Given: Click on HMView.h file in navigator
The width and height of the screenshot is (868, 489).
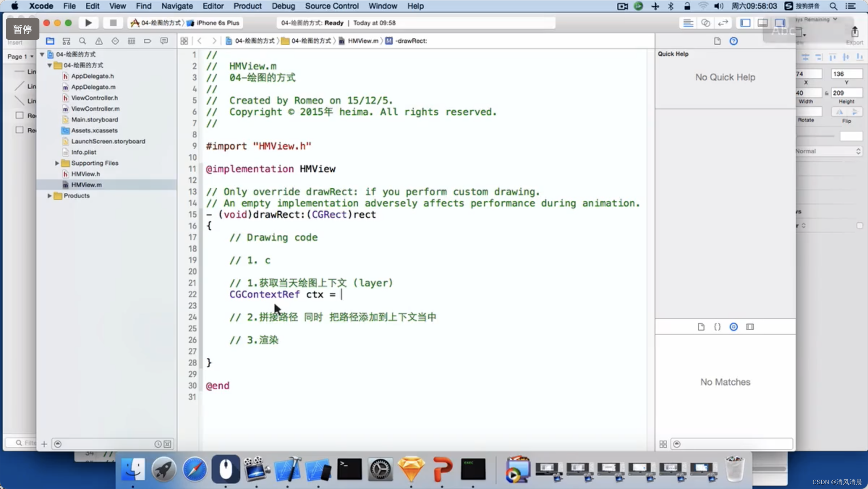Looking at the screenshot, I should 86,174.
